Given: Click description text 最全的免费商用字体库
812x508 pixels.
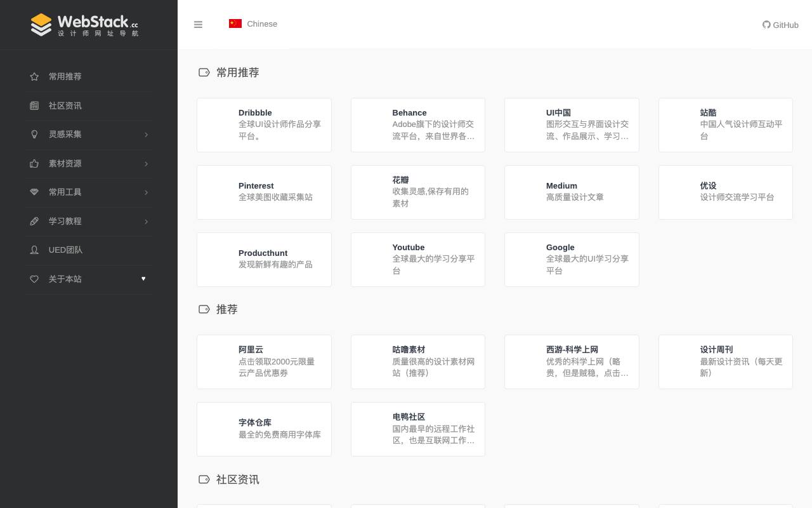Looking at the screenshot, I should (280, 435).
